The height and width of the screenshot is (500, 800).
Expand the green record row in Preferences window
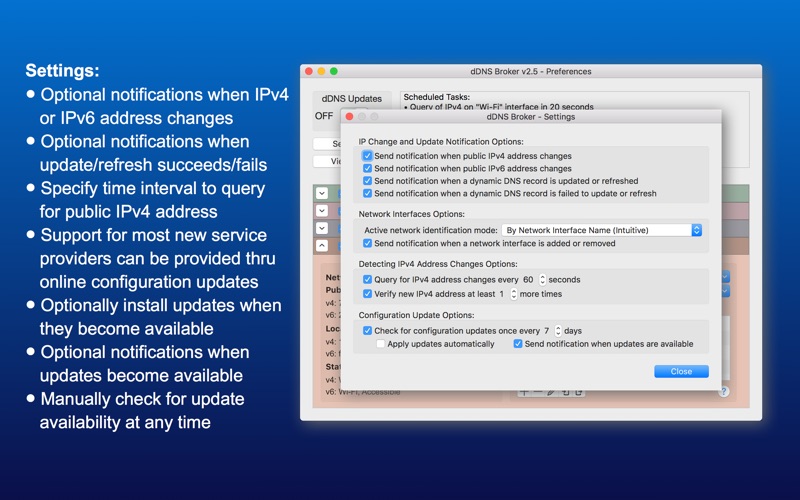point(322,193)
